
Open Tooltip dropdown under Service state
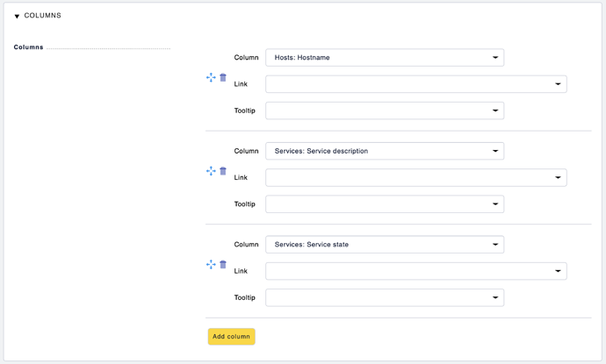(x=385, y=297)
